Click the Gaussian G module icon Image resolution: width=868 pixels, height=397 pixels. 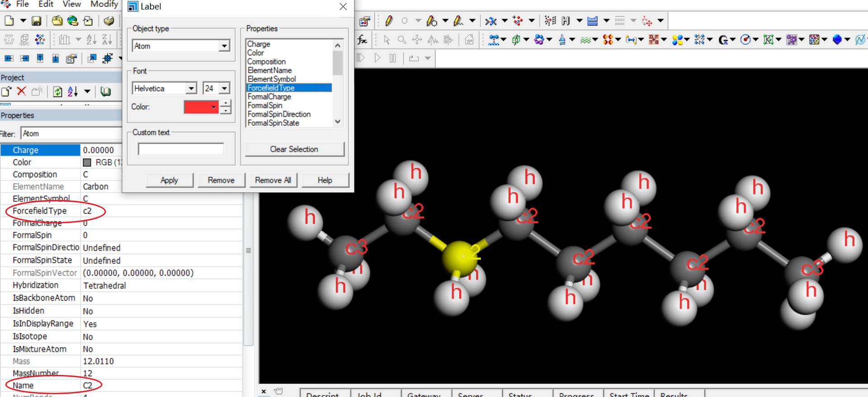723,40
